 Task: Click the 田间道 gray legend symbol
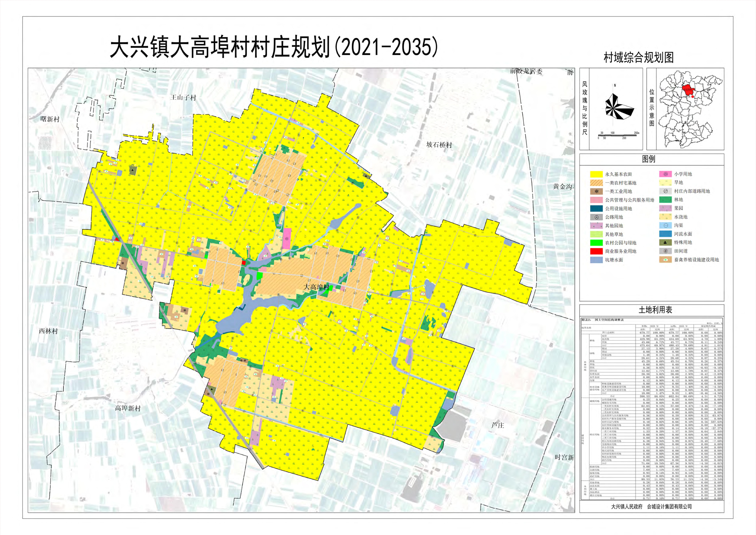click(665, 251)
